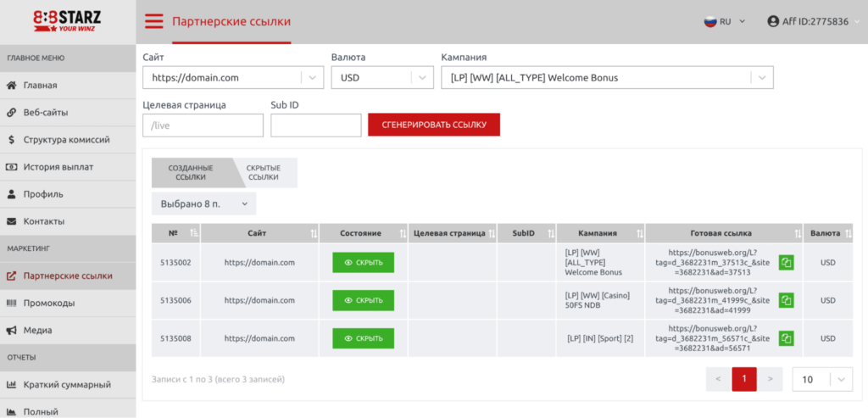The width and height of the screenshot is (868, 418).
Task: Open Веб-сайты in sidebar
Action: click(x=68, y=113)
